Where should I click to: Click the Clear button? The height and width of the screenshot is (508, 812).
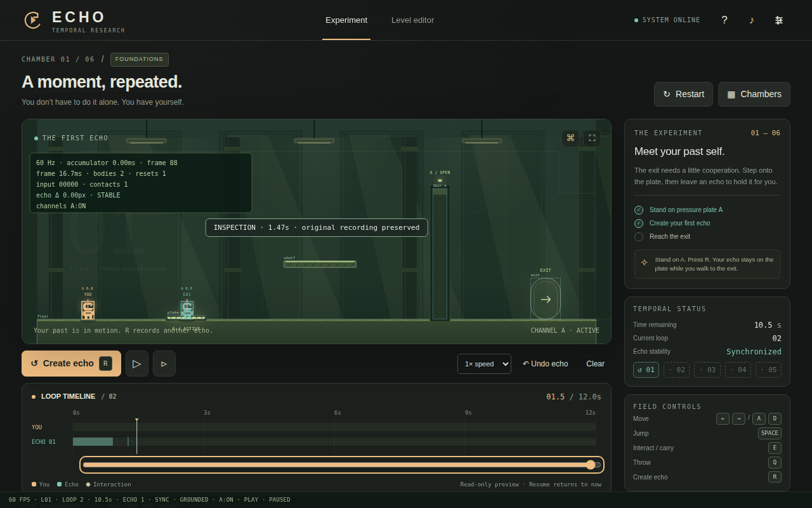[x=595, y=364]
